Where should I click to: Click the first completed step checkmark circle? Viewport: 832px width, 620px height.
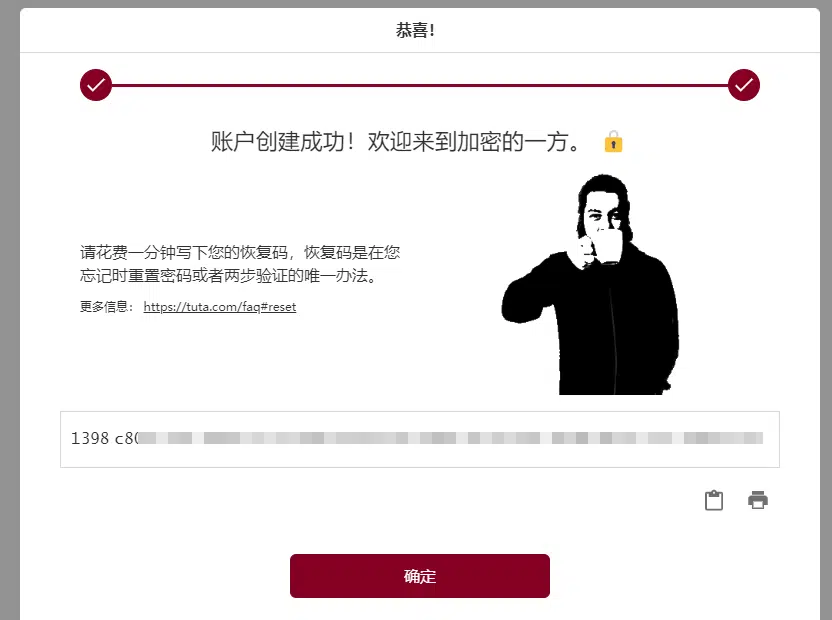(96, 85)
